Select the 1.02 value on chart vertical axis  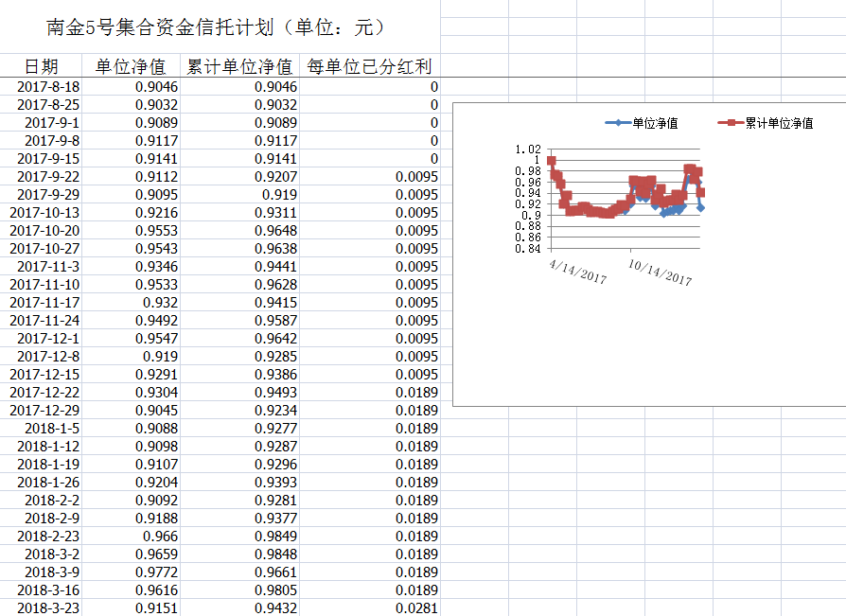tap(529, 150)
